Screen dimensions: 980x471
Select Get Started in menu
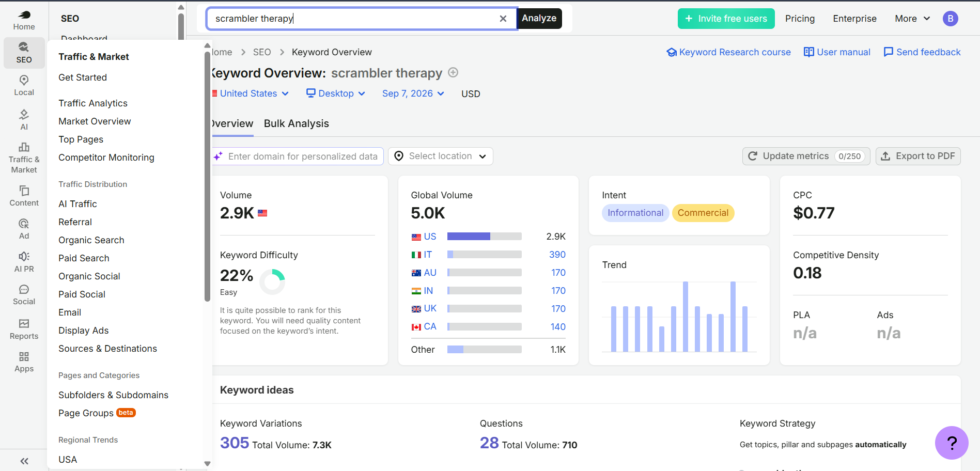(x=83, y=77)
